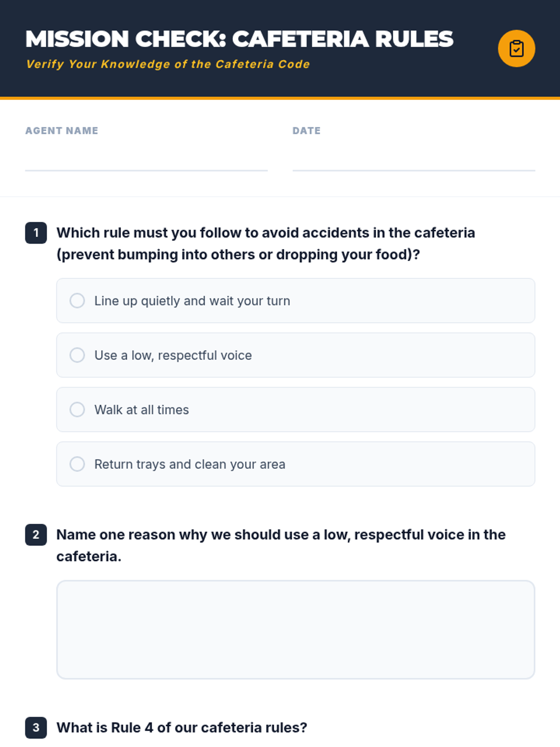560x747 pixels.
Task: Pick the 'Return trays and clean your area' radio
Action: tap(77, 464)
